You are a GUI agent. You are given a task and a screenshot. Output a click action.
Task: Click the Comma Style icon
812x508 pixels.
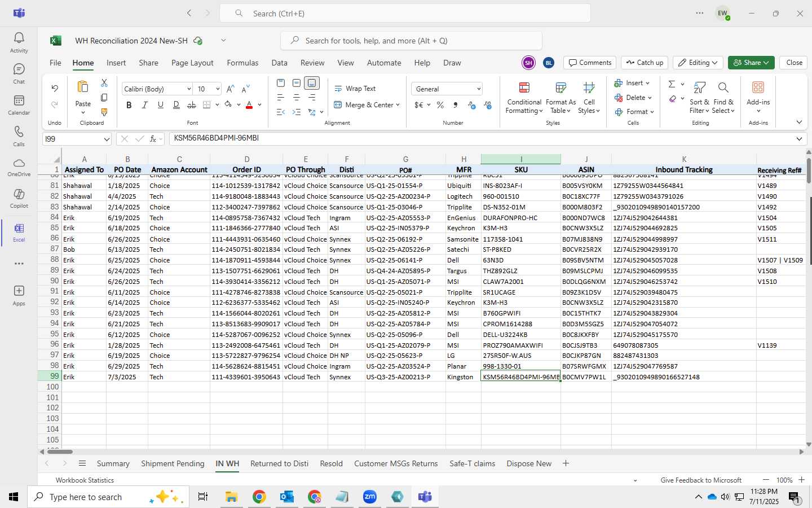[456, 105]
